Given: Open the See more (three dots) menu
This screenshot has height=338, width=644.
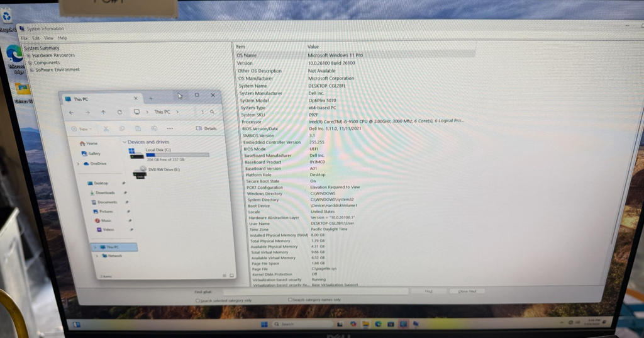Looking at the screenshot, I should pos(169,128).
